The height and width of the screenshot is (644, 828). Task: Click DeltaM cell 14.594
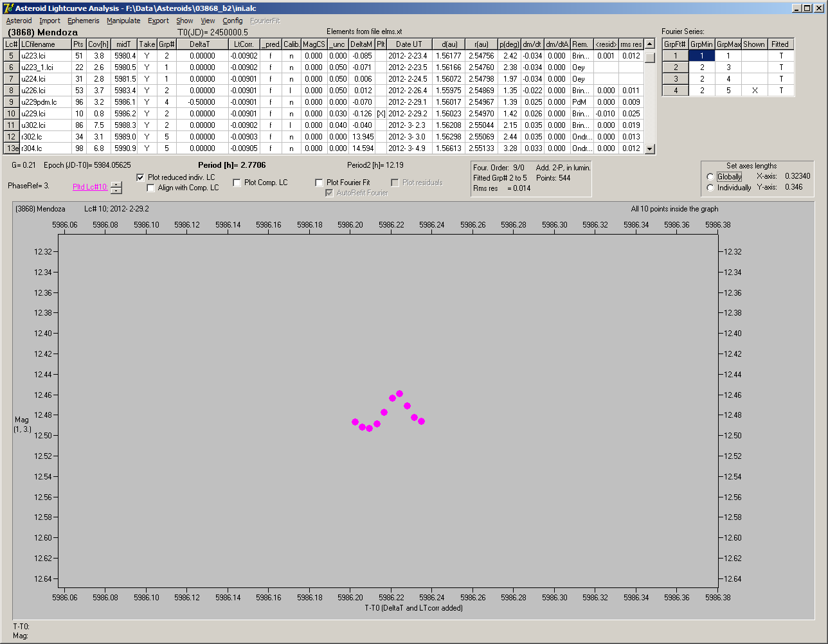[x=362, y=148]
